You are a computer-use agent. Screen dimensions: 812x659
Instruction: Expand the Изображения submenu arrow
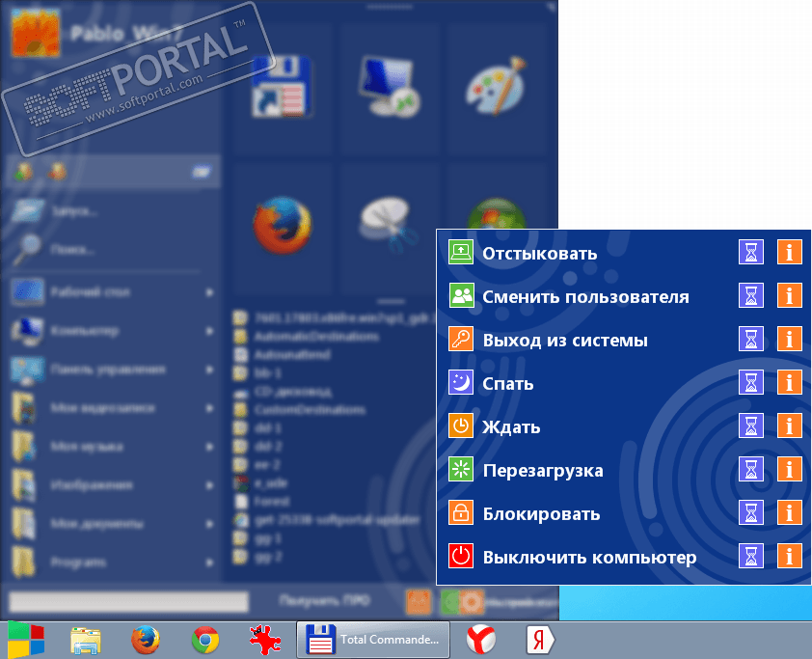click(x=209, y=485)
